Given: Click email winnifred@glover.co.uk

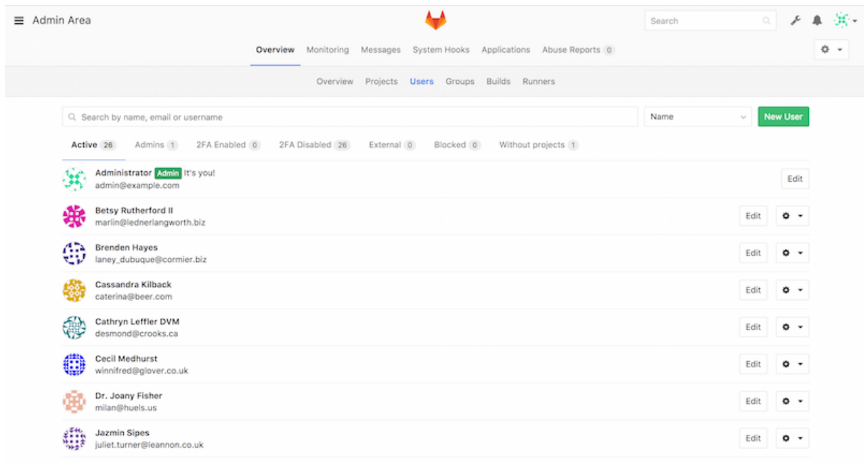Looking at the screenshot, I should coord(142,371).
